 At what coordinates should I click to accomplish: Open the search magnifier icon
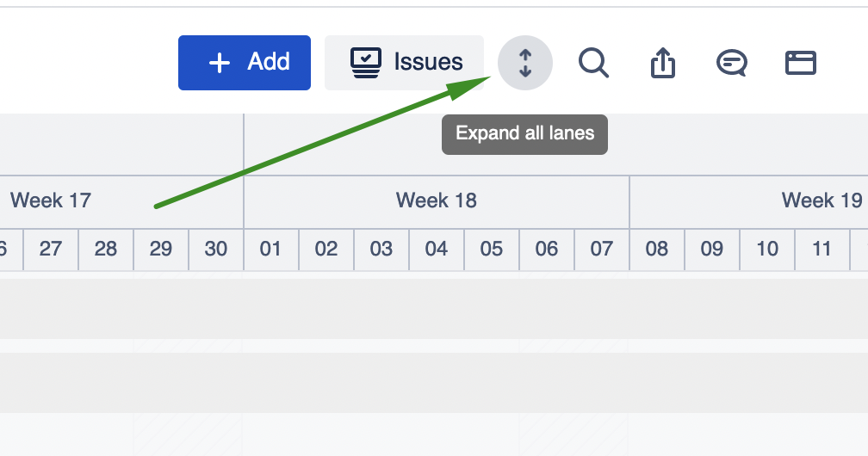(x=593, y=63)
